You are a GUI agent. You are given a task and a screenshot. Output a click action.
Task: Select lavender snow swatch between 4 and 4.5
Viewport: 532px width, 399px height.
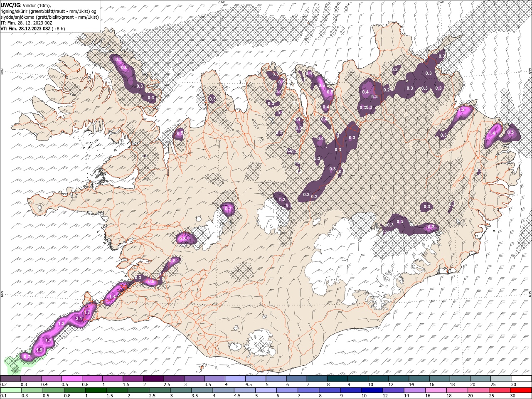coord(235,378)
